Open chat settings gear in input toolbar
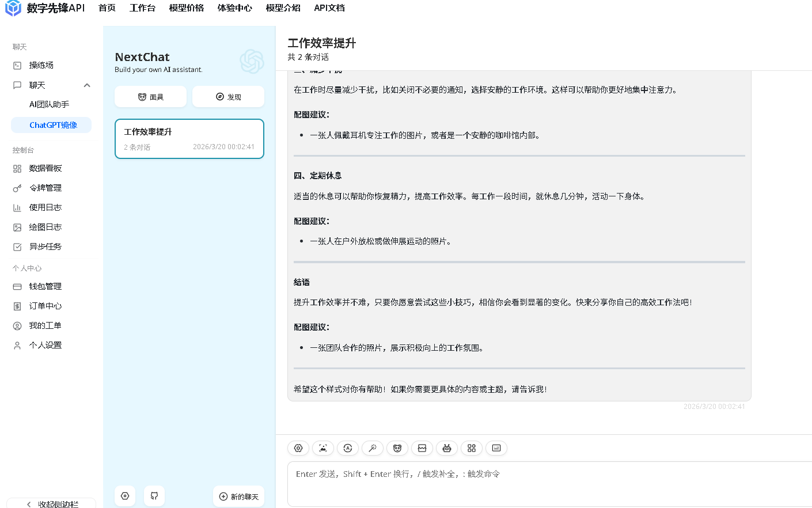The width and height of the screenshot is (812, 508). tap(298, 448)
